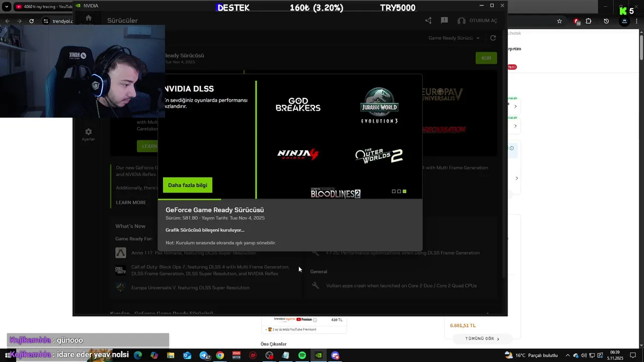
Task: Open Google Chrome from taskbar
Action: pyautogui.click(x=220, y=355)
